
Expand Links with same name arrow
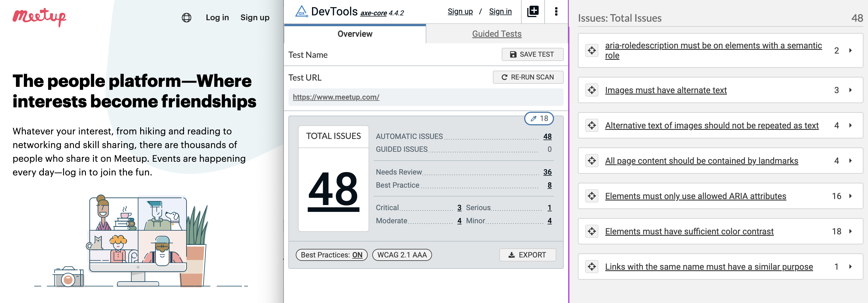pyautogui.click(x=850, y=267)
